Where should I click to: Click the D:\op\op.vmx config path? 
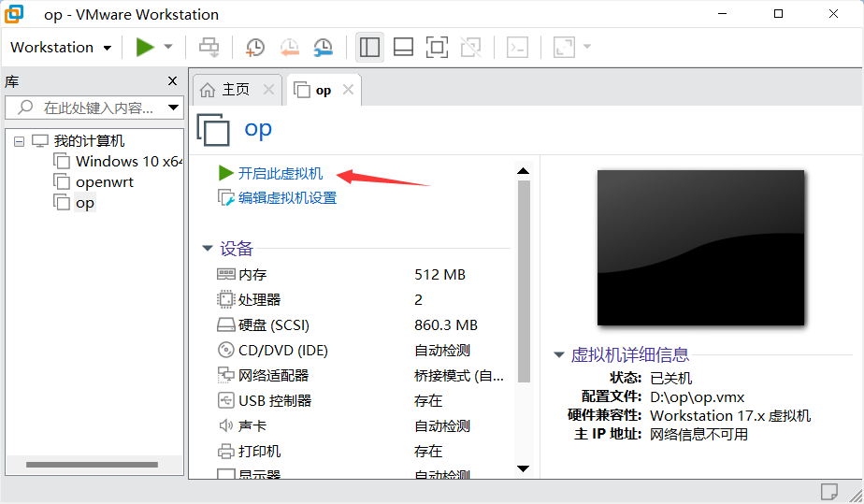(697, 397)
